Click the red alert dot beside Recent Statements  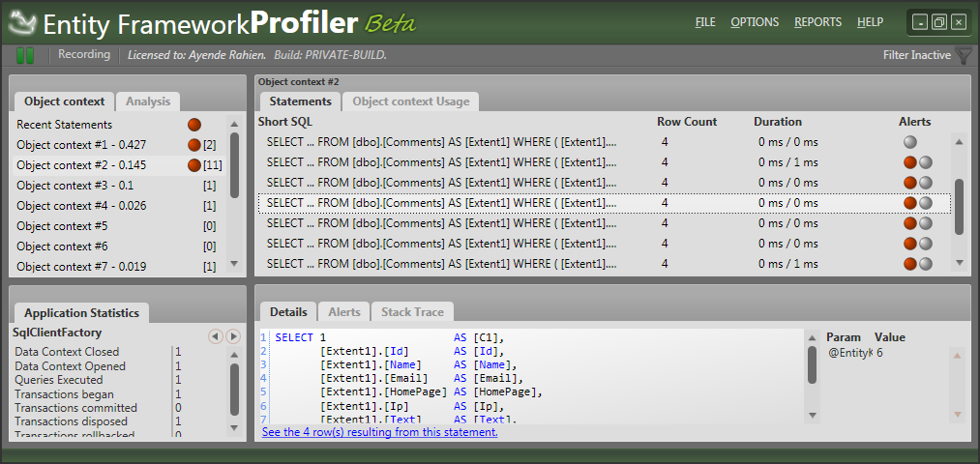(x=194, y=125)
